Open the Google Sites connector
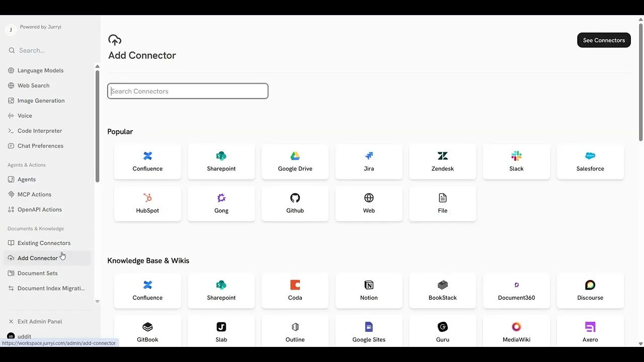Viewport: 644px width, 362px height. coord(369,331)
